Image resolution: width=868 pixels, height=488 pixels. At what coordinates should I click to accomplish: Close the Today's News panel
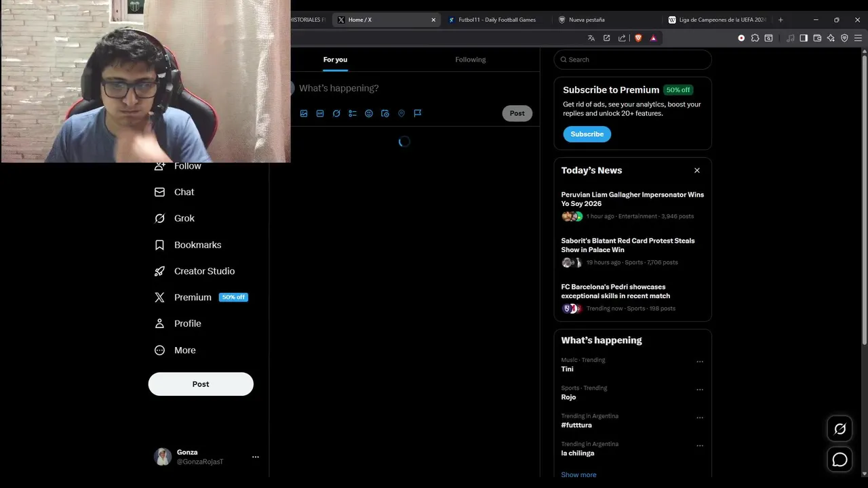697,171
